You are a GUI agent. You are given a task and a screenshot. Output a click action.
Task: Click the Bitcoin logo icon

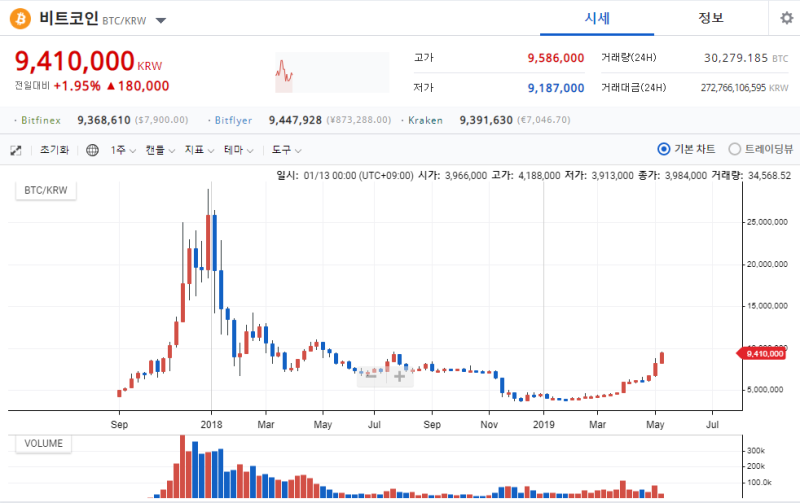tap(20, 19)
